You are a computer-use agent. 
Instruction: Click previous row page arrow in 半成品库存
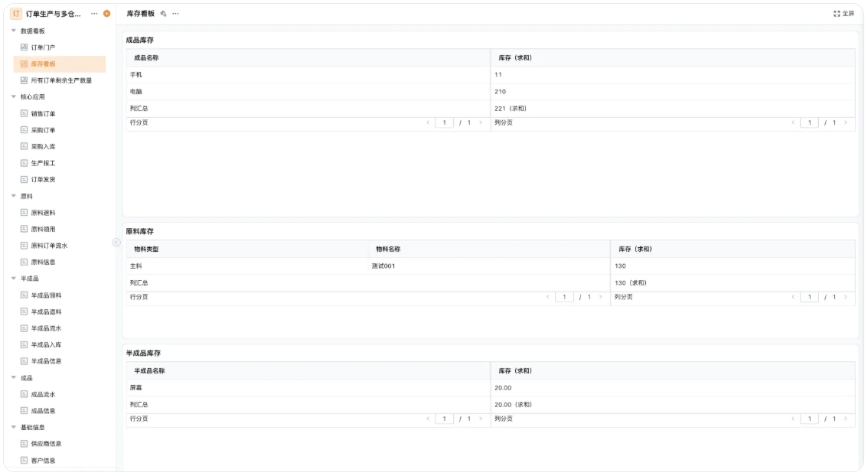[x=428, y=419]
